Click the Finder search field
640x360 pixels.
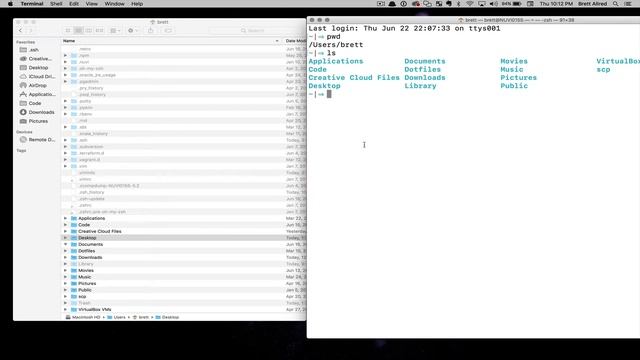coord(252,31)
